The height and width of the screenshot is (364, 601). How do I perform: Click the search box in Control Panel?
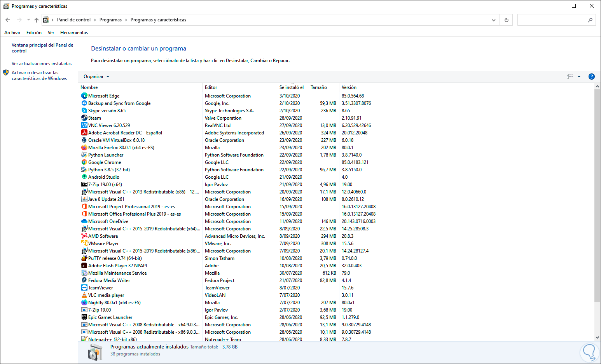552,20
